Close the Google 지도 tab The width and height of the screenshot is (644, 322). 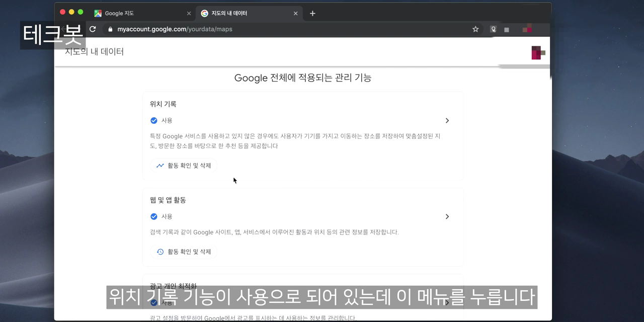[x=189, y=14]
